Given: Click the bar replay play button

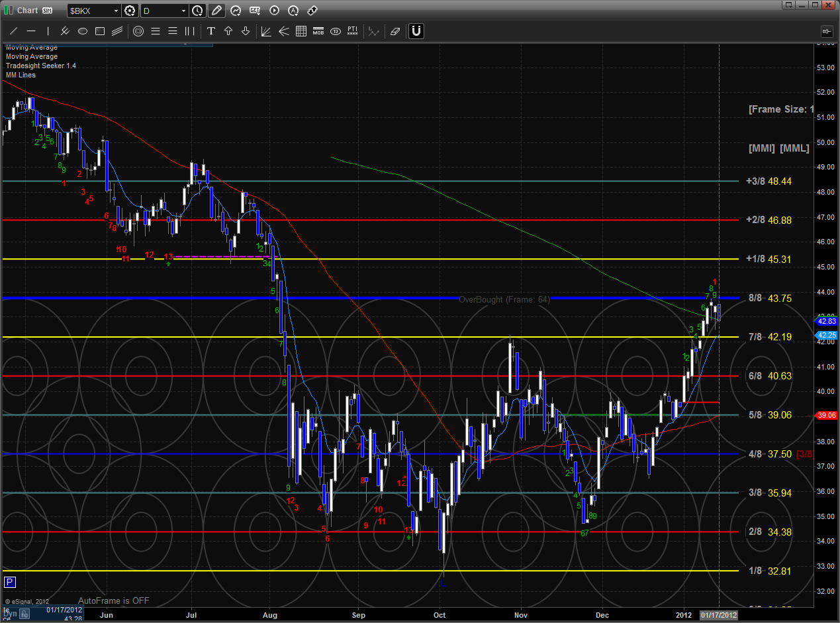Looking at the screenshot, I should pyautogui.click(x=274, y=11).
